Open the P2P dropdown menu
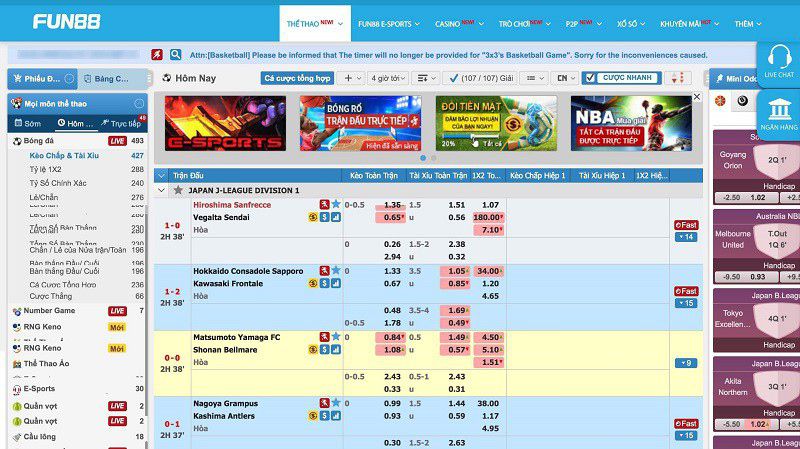Screen dimensions: 800x449 pos(584,23)
